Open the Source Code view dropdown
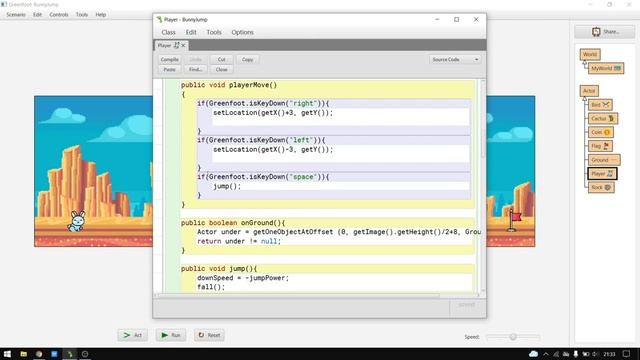 455,60
